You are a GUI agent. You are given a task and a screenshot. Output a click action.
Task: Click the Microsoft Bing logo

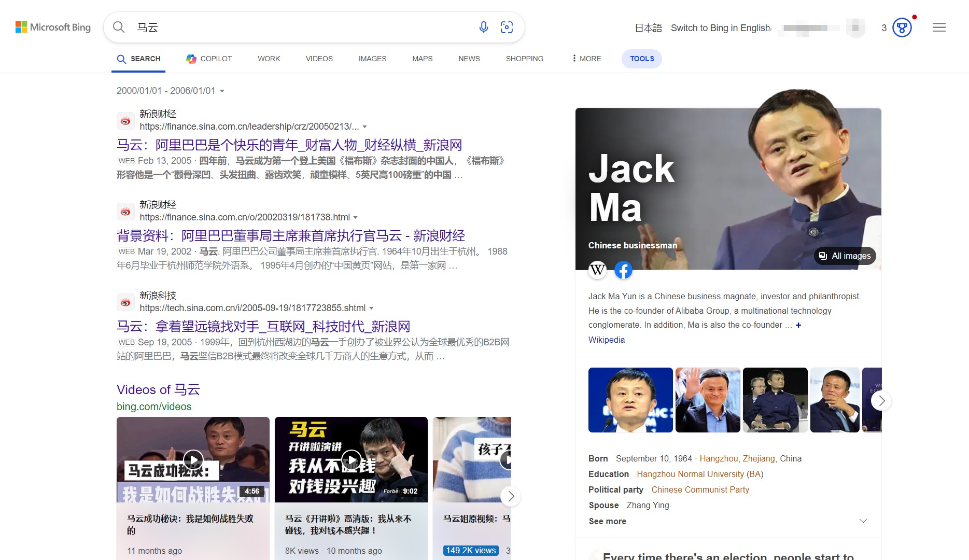coord(53,27)
